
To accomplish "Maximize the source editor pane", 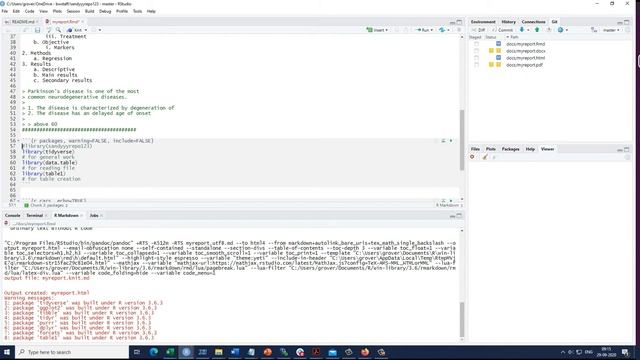I will coord(460,22).
